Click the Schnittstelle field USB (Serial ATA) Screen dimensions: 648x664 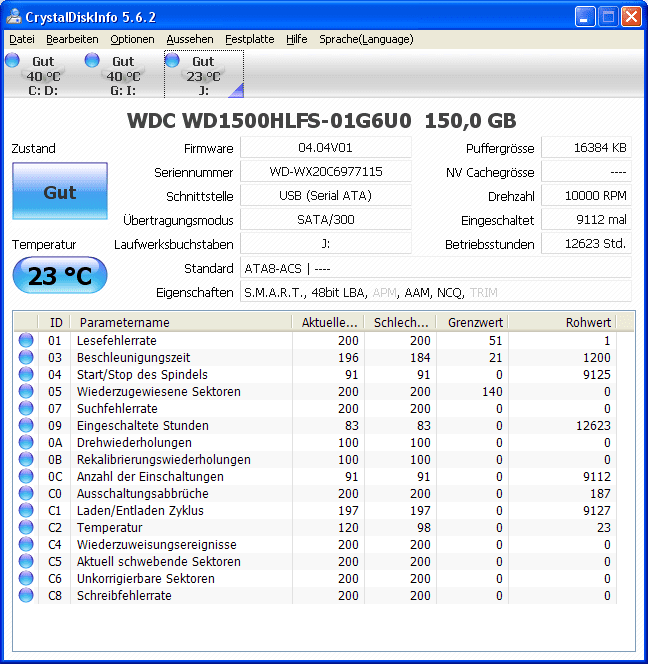[326, 196]
